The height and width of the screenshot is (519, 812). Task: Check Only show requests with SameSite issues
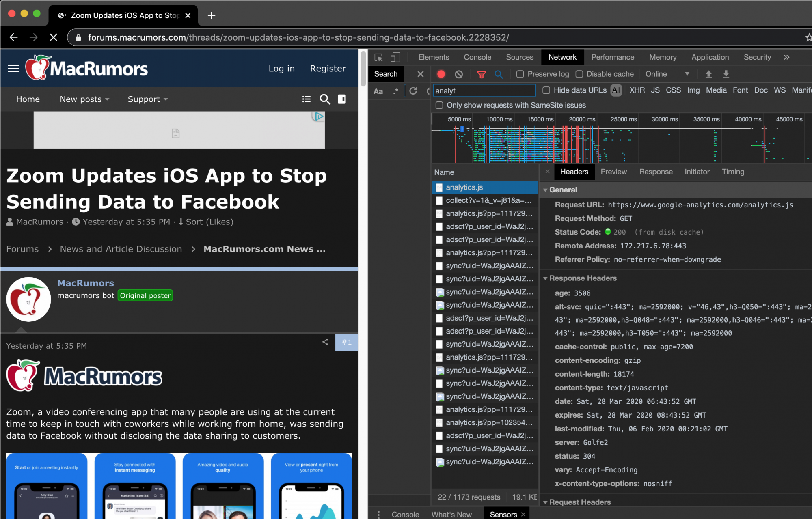click(439, 105)
